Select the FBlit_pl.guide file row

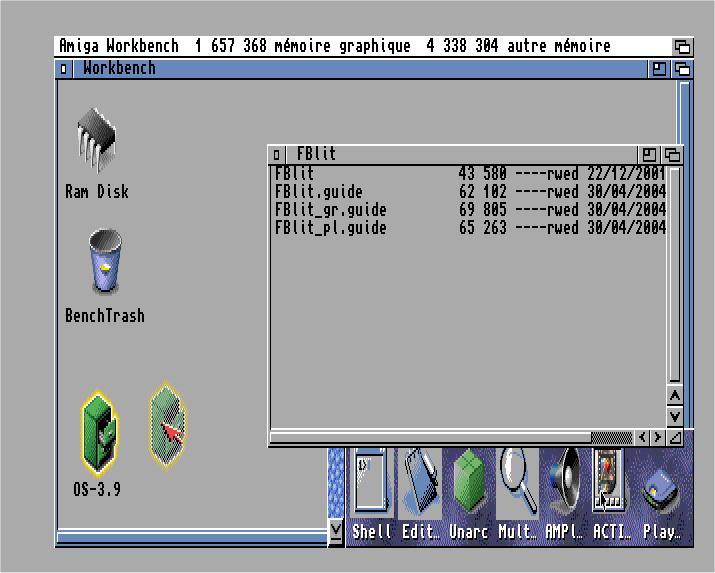[x=470, y=228]
